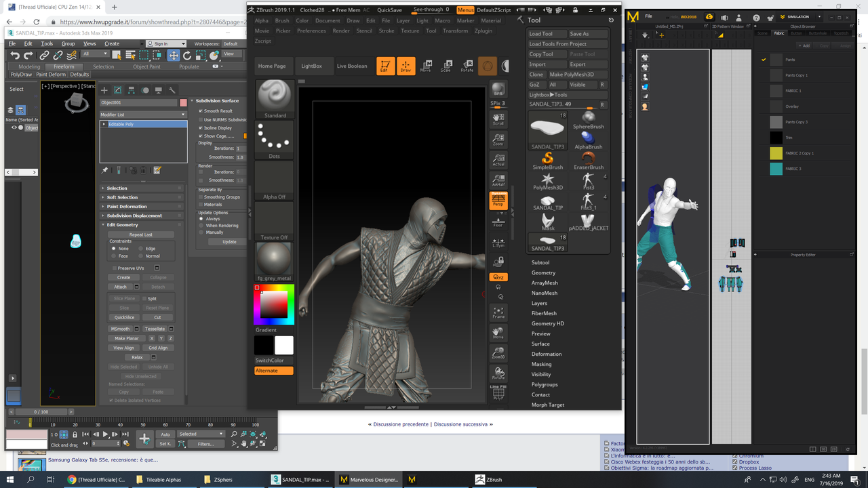Expand the Geometry palette section
The height and width of the screenshot is (488, 868).
[543, 272]
